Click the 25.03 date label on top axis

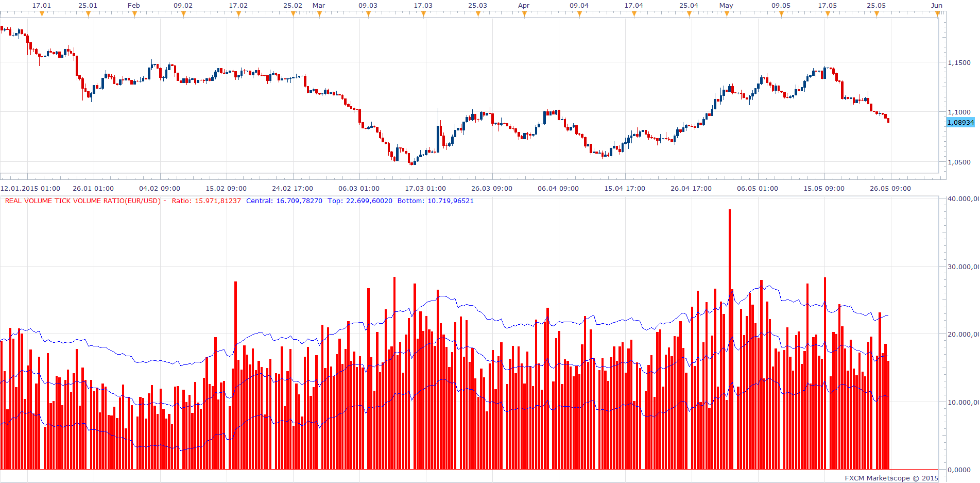coord(477,5)
